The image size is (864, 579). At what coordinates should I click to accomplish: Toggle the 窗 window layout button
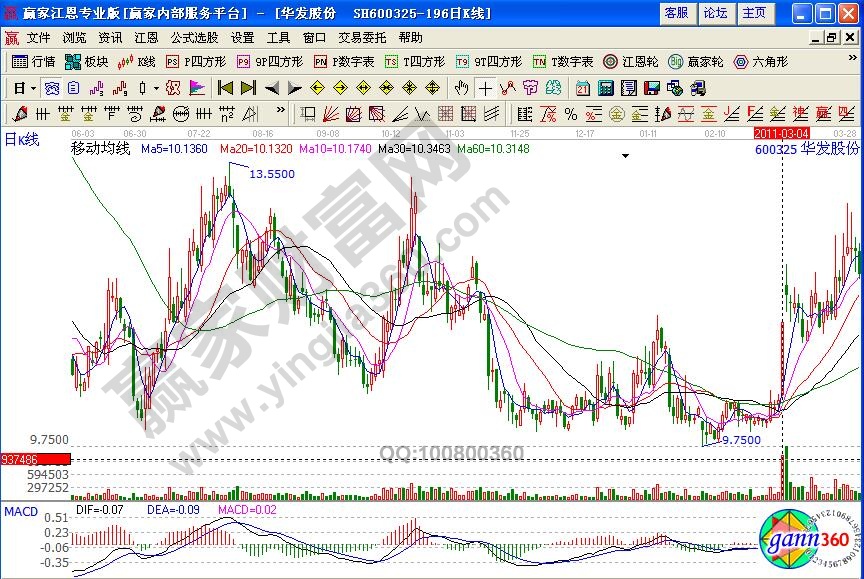(x=52, y=88)
